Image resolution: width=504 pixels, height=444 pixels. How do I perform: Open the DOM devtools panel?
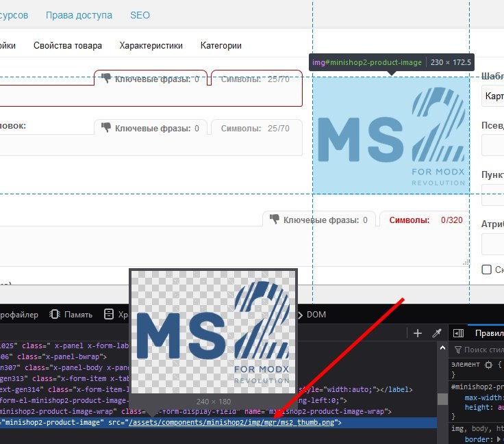tap(316, 314)
